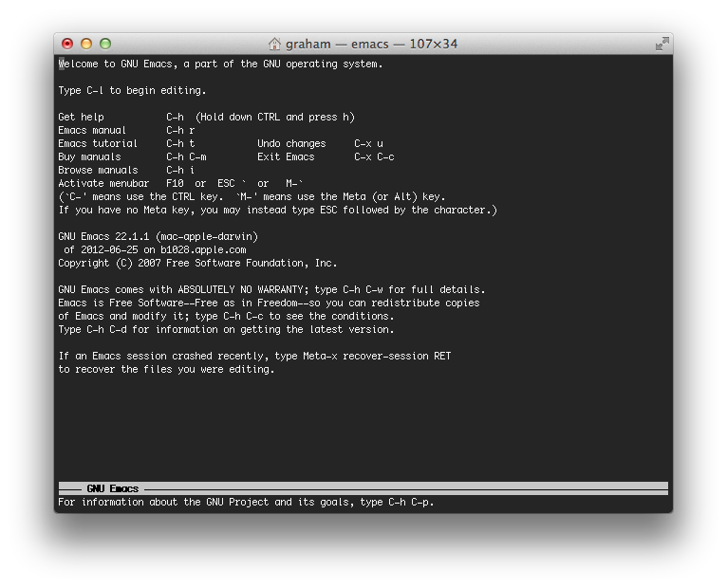Image resolution: width=727 pixels, height=588 pixels.
Task: Click the 'of 2012-06-25 on b1028.apple.com' line
Action: coord(156,249)
